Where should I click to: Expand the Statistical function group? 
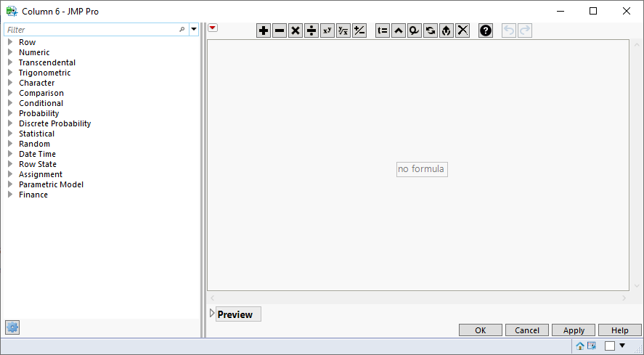(x=10, y=134)
